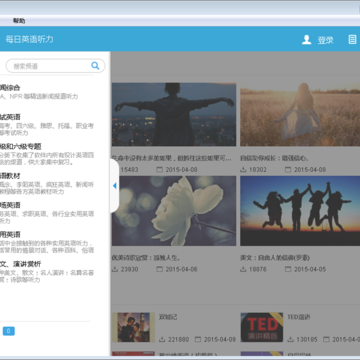Image resolution: width=360 pixels, height=360 pixels.
Task: Open the article title above the 23930 count
Action: [x=146, y=258]
